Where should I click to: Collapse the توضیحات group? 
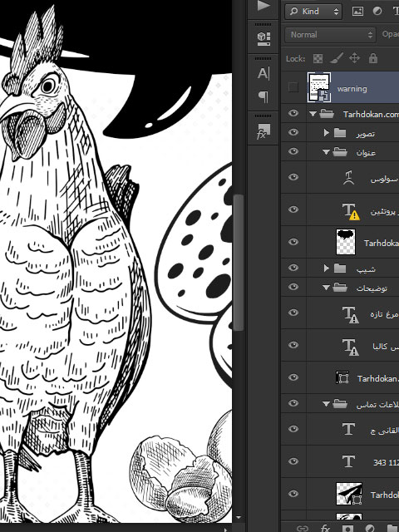[326, 288]
